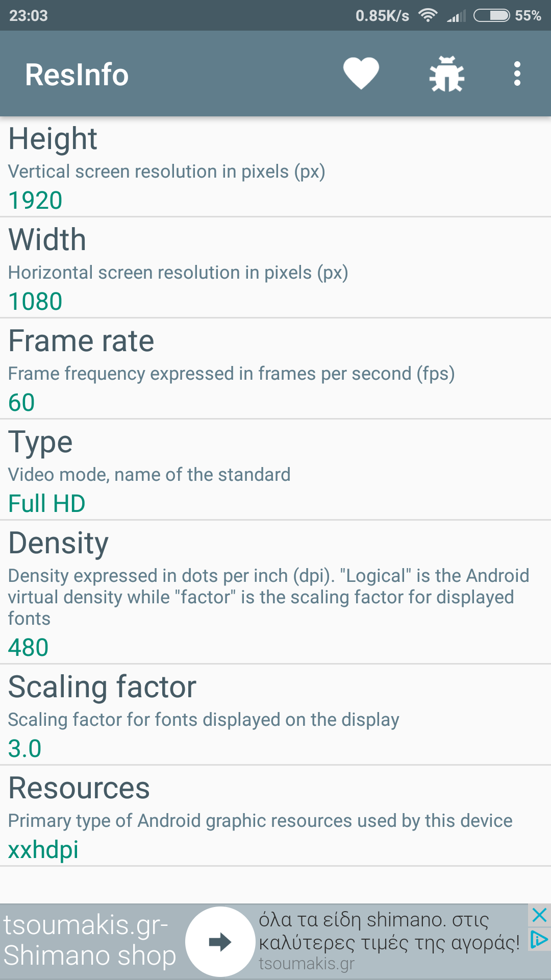Select the Type row showing Full HD
The width and height of the screenshot is (551, 980).
click(x=275, y=470)
